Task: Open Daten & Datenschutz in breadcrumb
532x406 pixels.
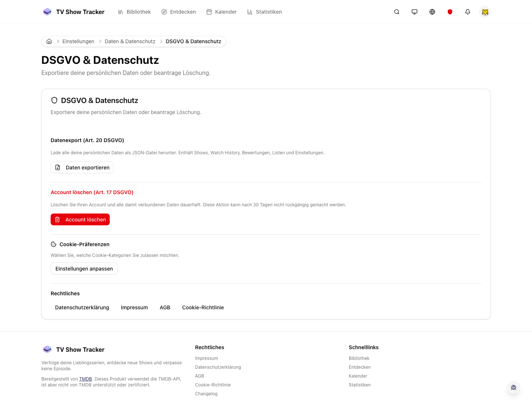Action: pos(130,41)
